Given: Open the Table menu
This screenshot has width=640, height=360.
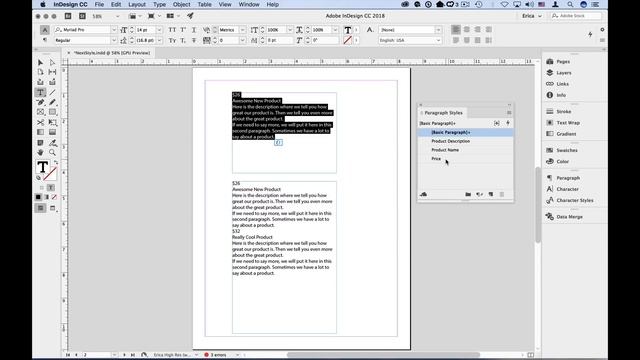Looking at the screenshot, I should coord(204,4).
